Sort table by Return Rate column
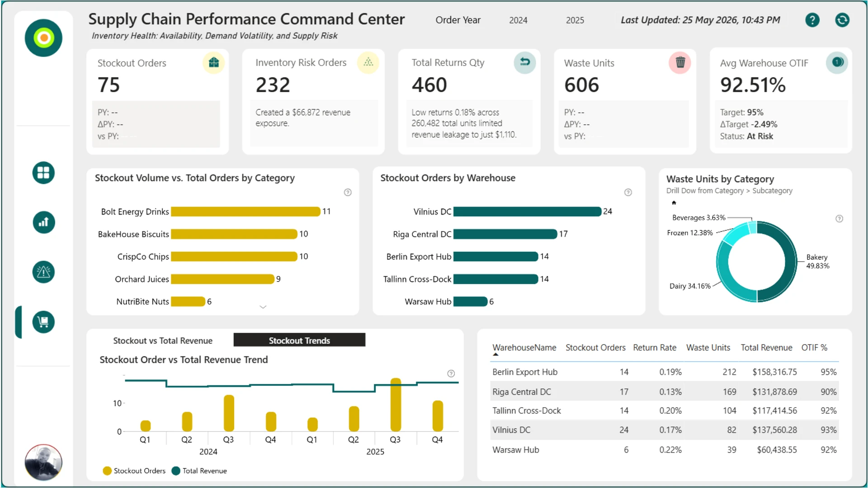 (x=655, y=347)
